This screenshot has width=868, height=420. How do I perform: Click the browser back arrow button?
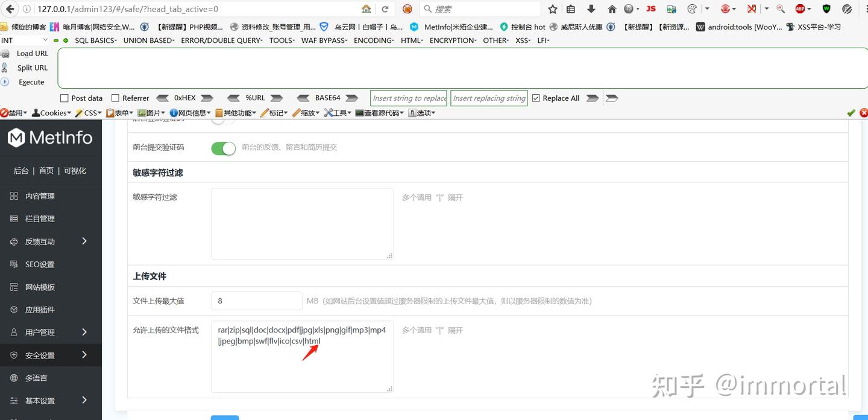tap(10, 9)
